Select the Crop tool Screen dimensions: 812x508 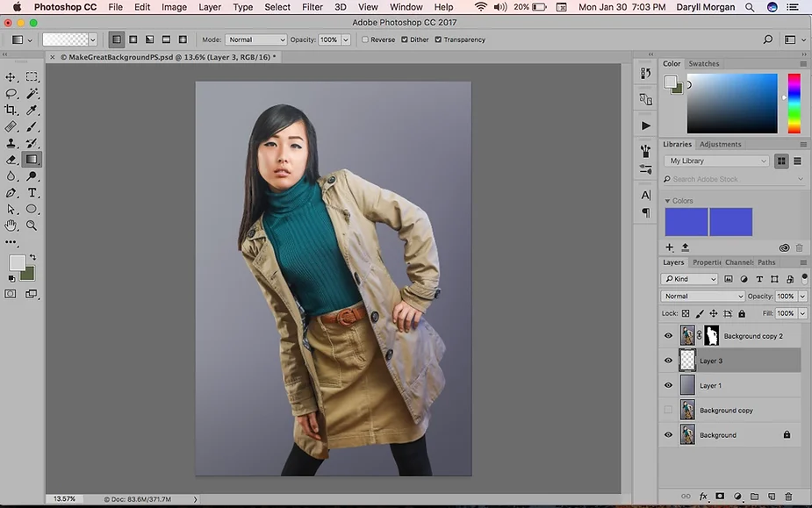pos(11,110)
